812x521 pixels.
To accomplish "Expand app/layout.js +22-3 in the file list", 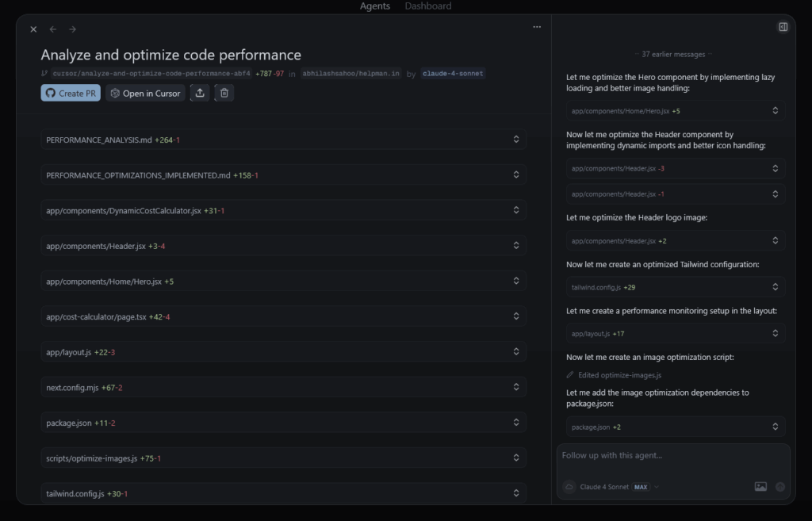I will pos(284,352).
